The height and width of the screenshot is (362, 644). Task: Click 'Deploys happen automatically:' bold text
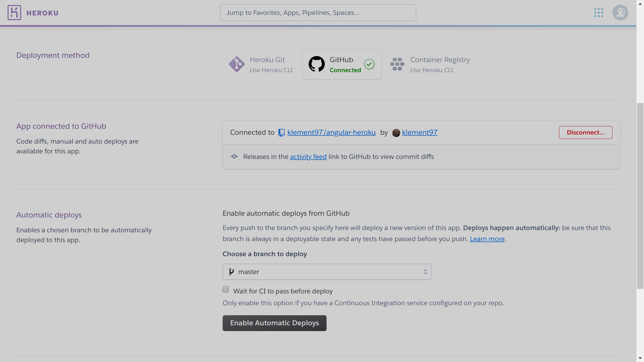pyautogui.click(x=512, y=228)
